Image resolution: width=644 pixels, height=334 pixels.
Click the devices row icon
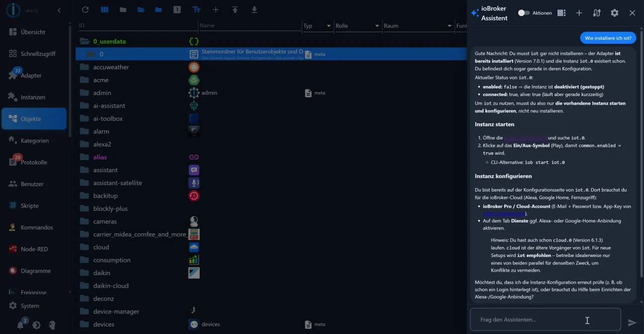[194, 324]
